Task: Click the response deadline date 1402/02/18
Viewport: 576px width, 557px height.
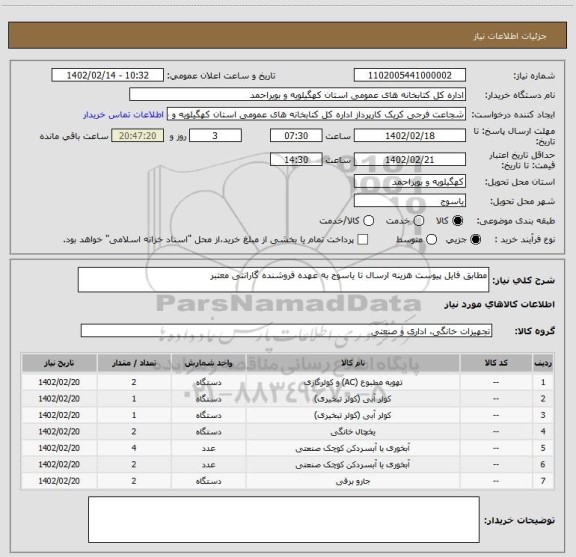Action: pyautogui.click(x=410, y=136)
